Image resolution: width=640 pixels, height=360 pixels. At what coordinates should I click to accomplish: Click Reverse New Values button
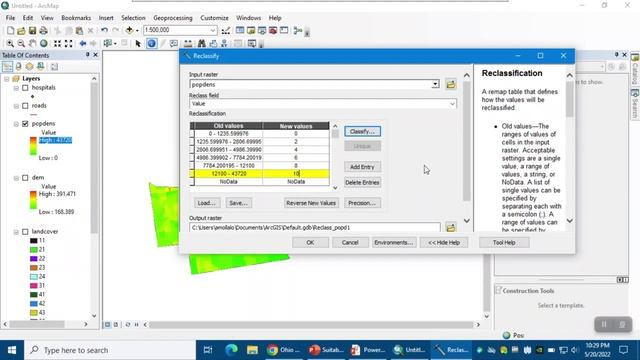pos(311,203)
